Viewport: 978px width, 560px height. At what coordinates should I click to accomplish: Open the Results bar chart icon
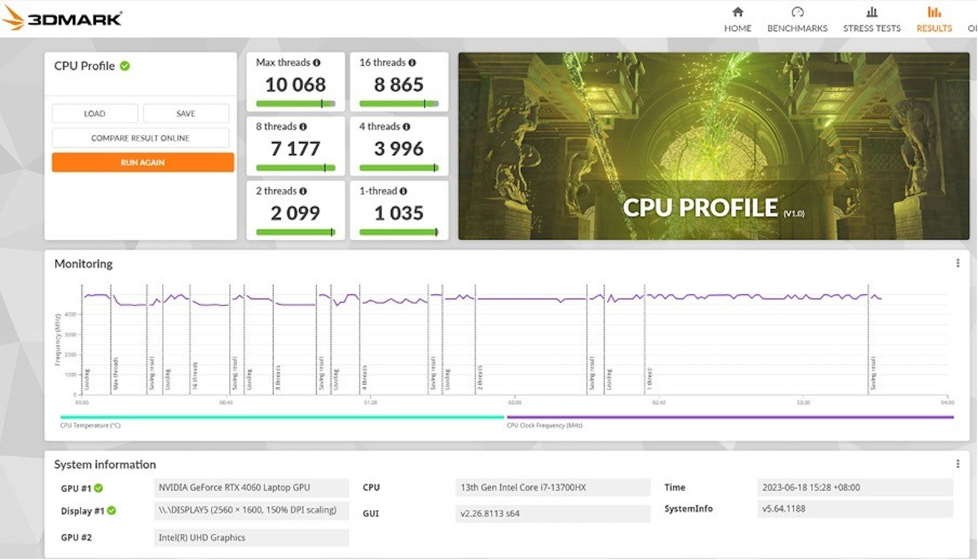pyautogui.click(x=934, y=12)
